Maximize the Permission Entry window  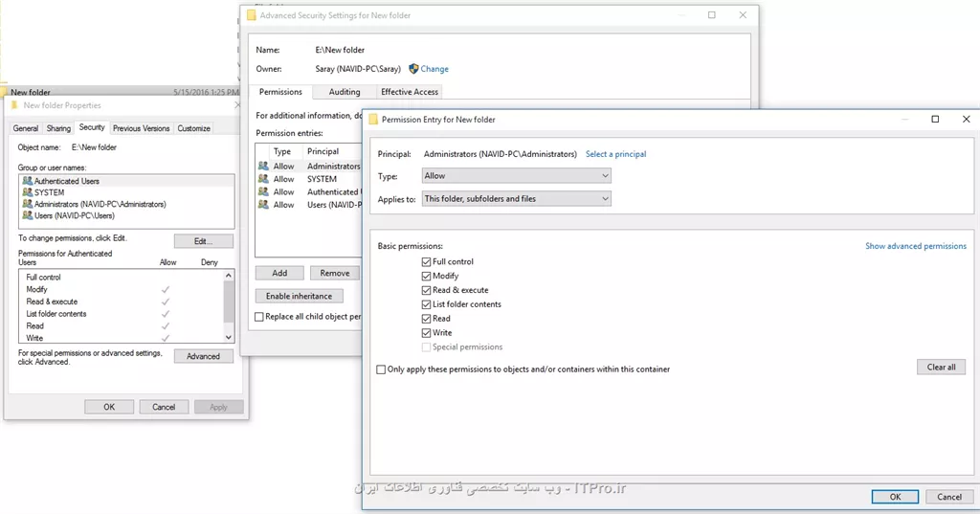point(935,119)
